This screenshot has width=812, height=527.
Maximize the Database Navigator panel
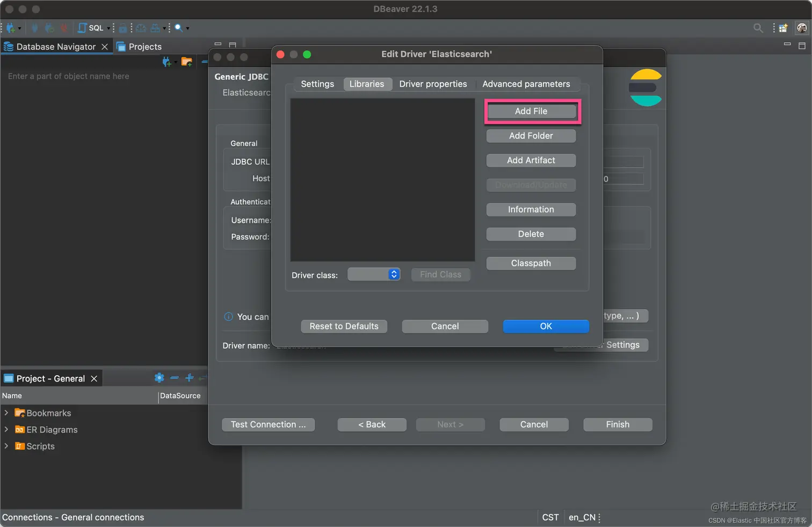point(233,45)
